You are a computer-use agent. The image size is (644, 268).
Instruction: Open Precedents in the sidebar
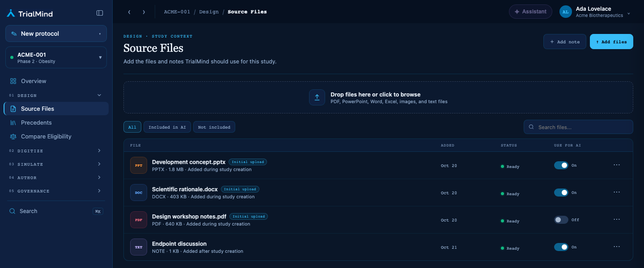point(56,123)
